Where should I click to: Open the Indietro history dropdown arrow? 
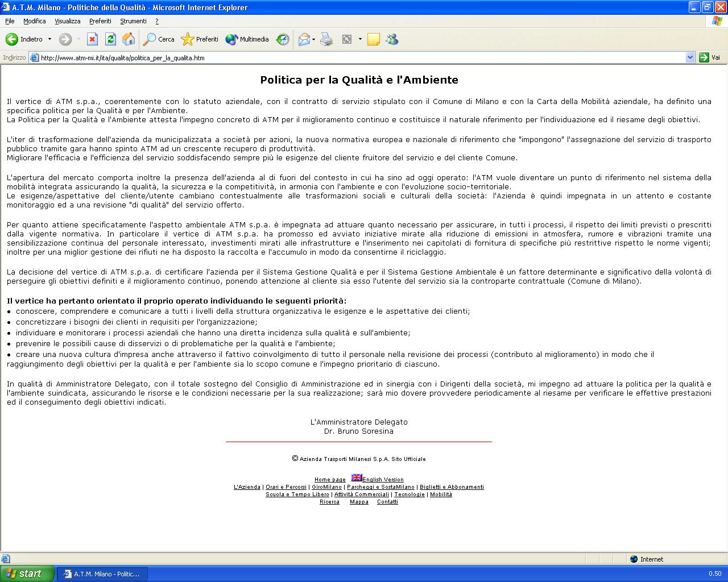tap(49, 39)
